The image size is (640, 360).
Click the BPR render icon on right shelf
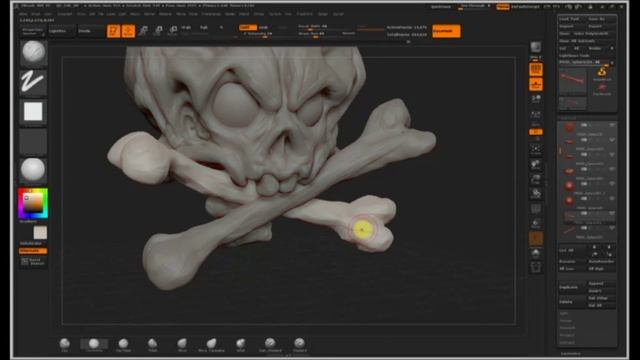536,47
